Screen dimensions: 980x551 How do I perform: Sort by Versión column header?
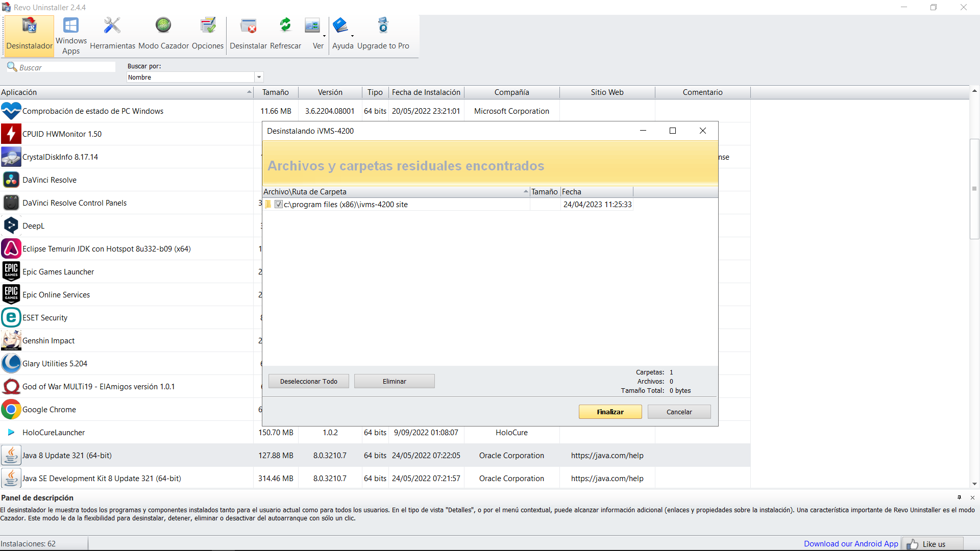(330, 92)
